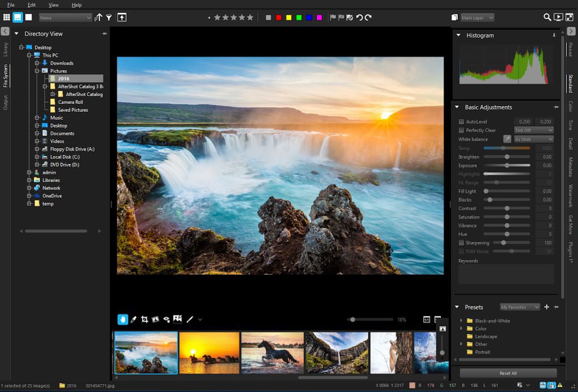Enter full screen mode icon
The image size is (578, 392).
(570, 17)
